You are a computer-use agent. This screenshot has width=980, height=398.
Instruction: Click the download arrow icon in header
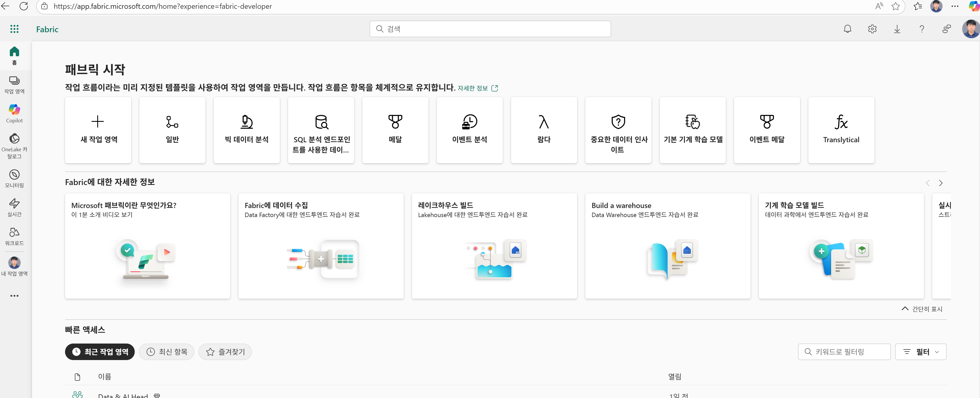[x=897, y=29]
